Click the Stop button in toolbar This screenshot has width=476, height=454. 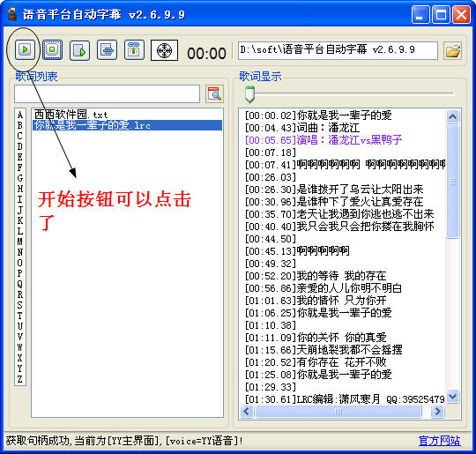click(x=52, y=49)
